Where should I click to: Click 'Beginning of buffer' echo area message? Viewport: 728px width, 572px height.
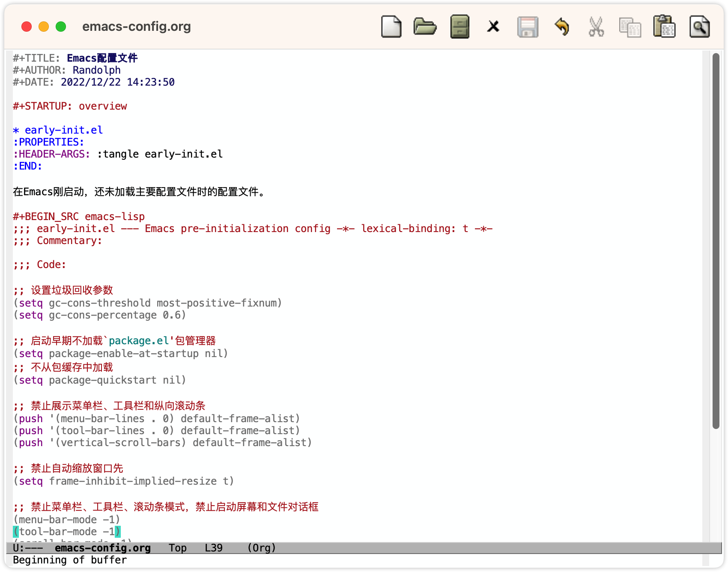(x=70, y=560)
